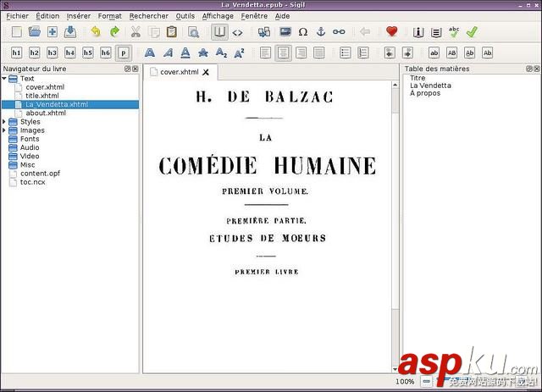
Task: Apply Heading 6 style
Action: (x=105, y=52)
